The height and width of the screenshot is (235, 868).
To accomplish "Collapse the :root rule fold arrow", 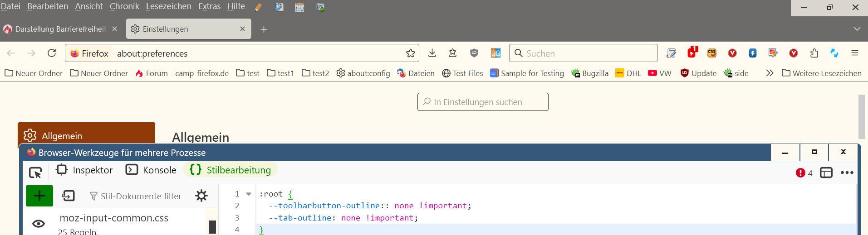I will click(x=249, y=194).
